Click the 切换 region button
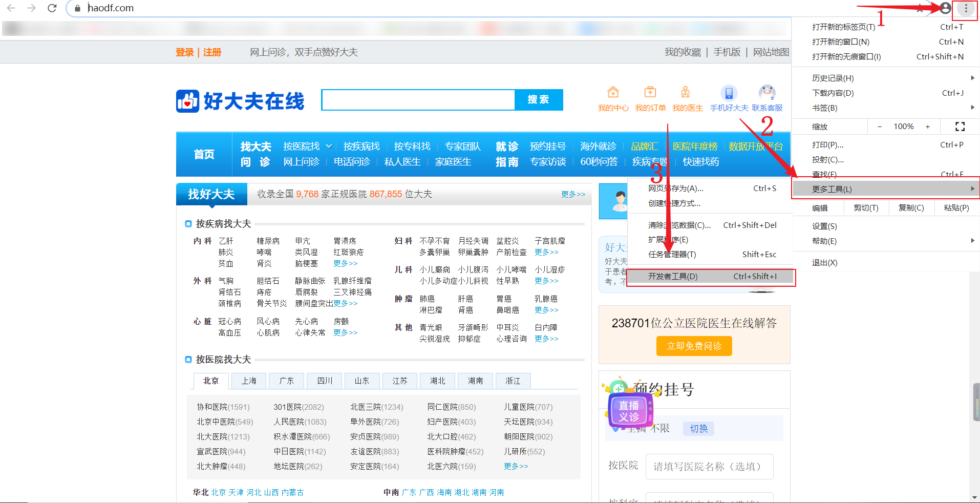980x503 pixels. click(x=698, y=429)
